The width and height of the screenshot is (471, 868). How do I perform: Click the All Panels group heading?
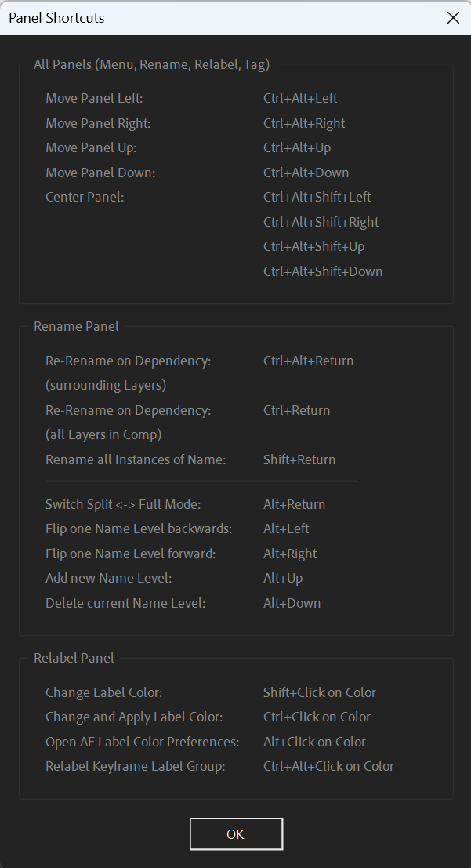[152, 65]
